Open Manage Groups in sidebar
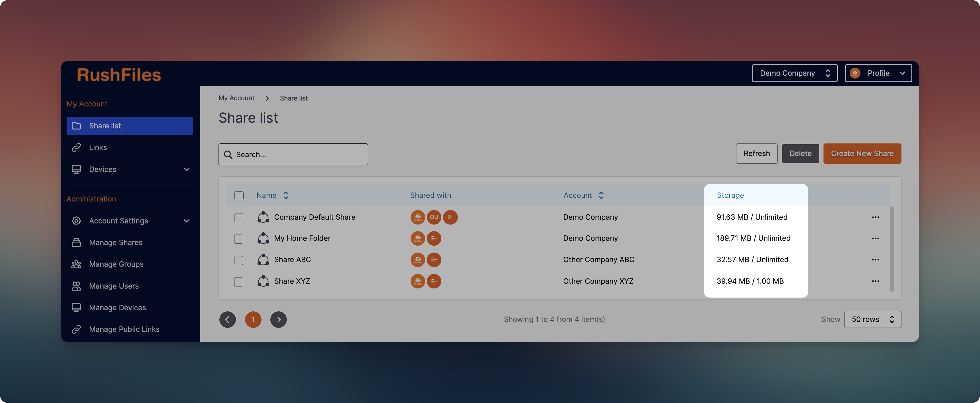980x403 pixels. [116, 264]
